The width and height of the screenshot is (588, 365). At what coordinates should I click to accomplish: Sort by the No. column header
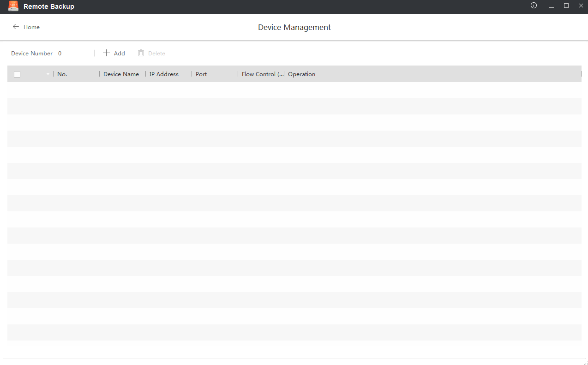click(62, 74)
